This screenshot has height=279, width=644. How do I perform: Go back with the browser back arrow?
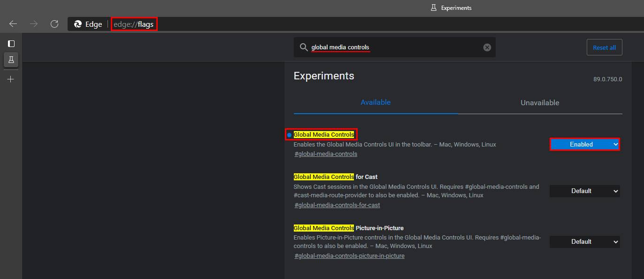(13, 24)
